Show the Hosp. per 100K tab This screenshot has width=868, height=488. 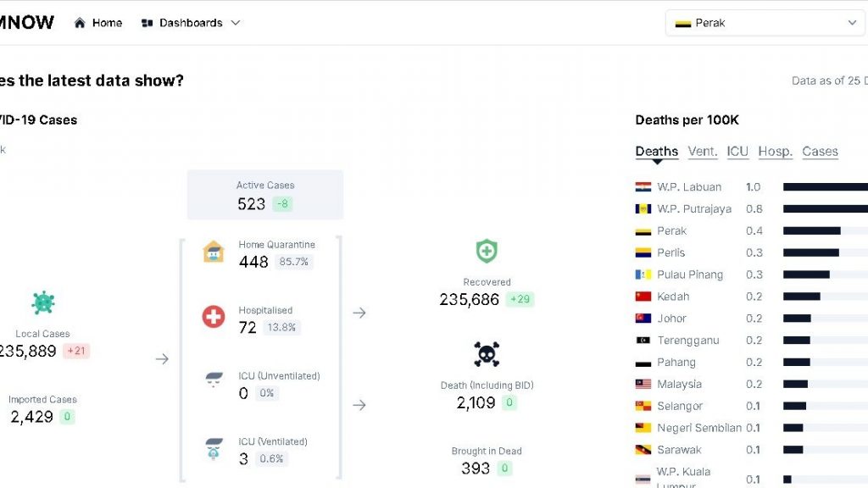pyautogui.click(x=776, y=152)
